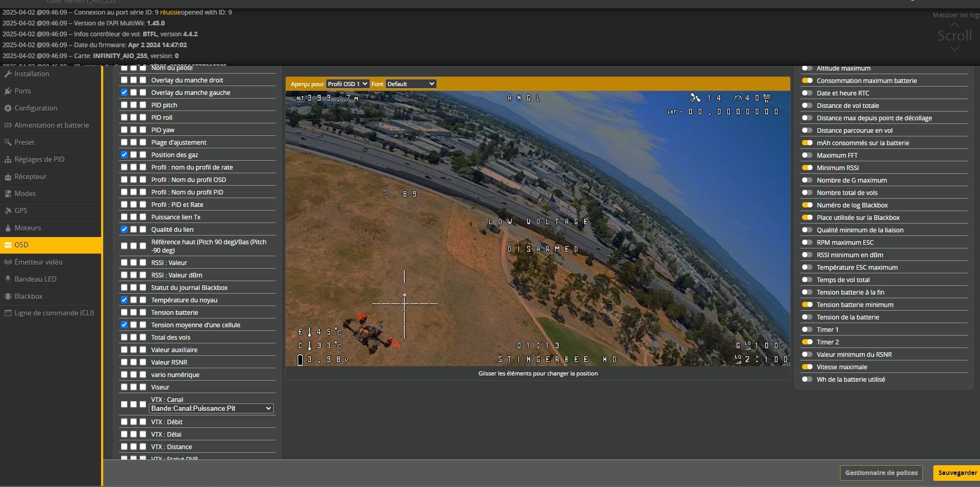Click the Moteurs icon in sidebar
The height and width of the screenshot is (487, 980).
(8, 228)
